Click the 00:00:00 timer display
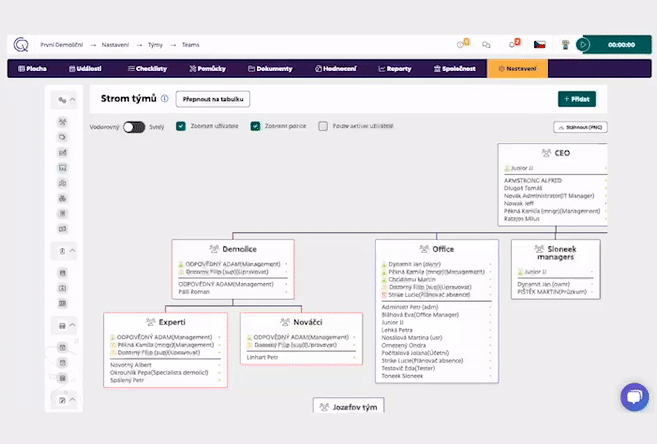The image size is (657, 444). pyautogui.click(x=621, y=44)
